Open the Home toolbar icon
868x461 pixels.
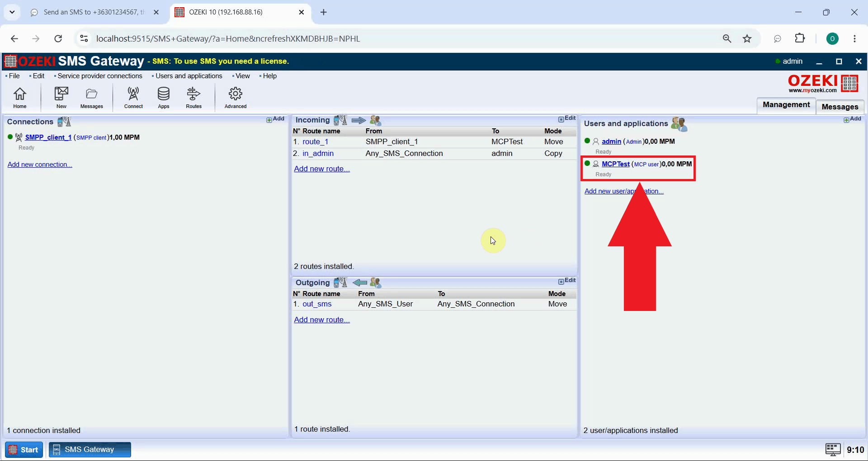point(20,98)
